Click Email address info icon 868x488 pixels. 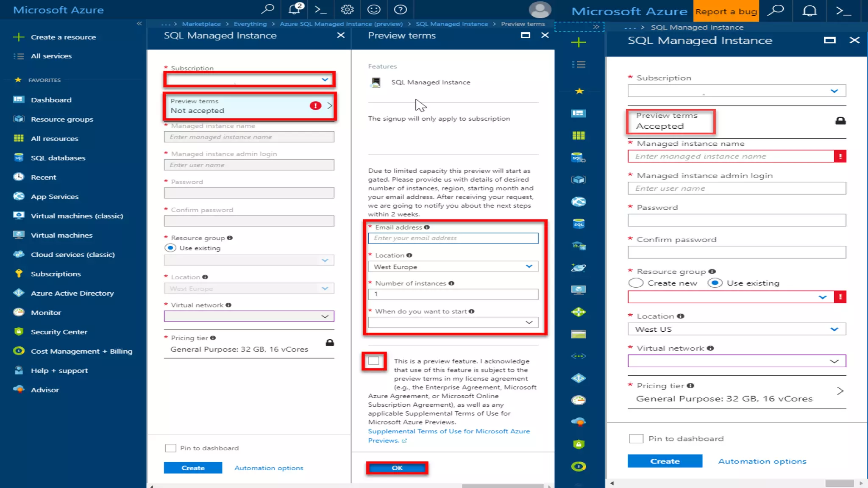click(x=427, y=227)
